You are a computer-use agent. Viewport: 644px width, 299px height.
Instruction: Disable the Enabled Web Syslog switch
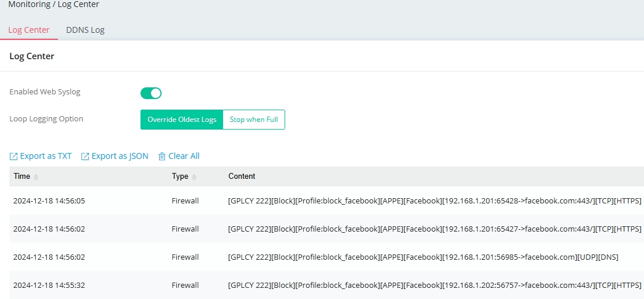coord(151,93)
